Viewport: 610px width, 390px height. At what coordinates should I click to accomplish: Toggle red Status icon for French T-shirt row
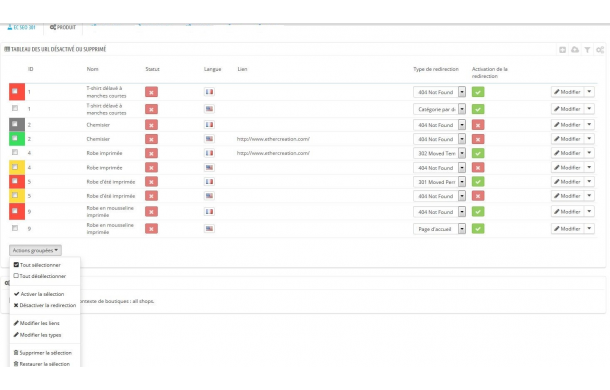pos(151,92)
